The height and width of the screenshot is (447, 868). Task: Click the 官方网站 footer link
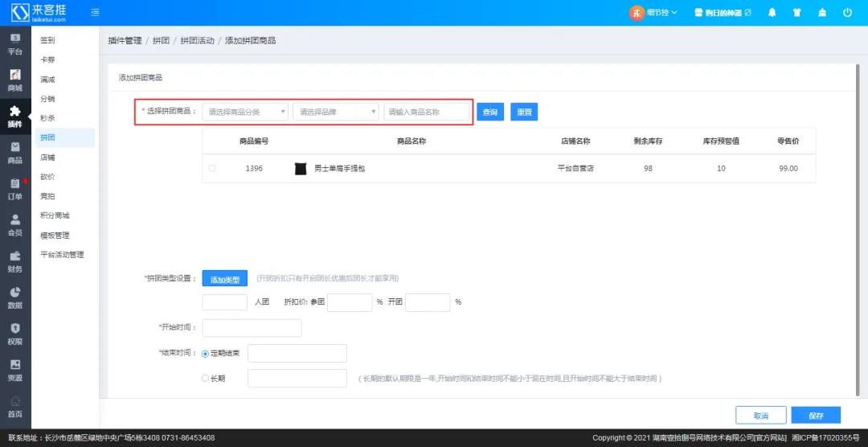(770, 438)
